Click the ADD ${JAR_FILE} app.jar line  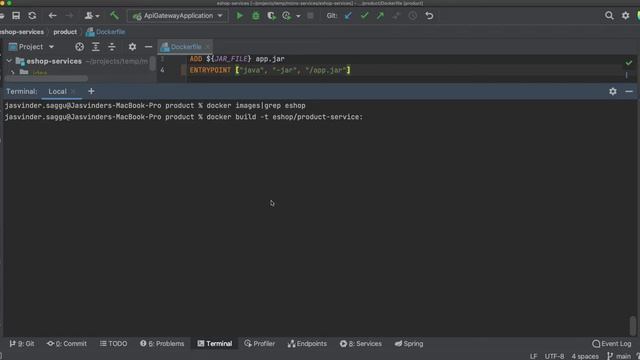click(x=237, y=59)
